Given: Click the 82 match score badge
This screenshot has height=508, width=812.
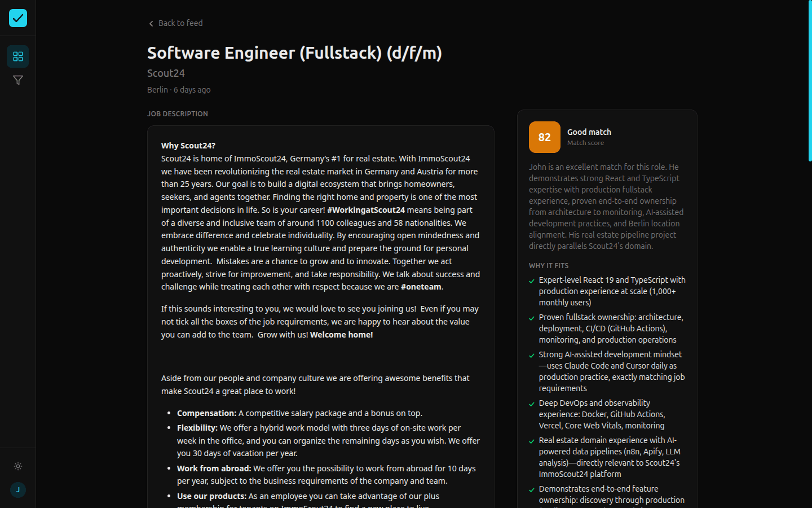Looking at the screenshot, I should 544,137.
